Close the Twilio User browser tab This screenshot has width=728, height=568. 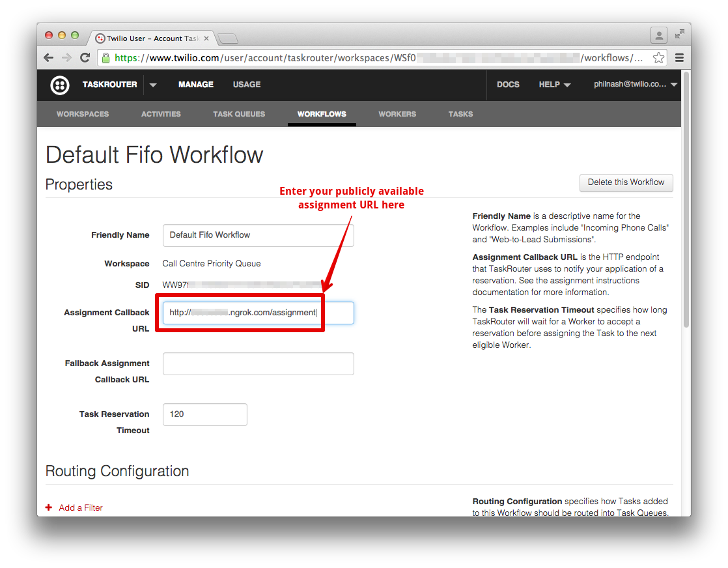[x=206, y=38]
